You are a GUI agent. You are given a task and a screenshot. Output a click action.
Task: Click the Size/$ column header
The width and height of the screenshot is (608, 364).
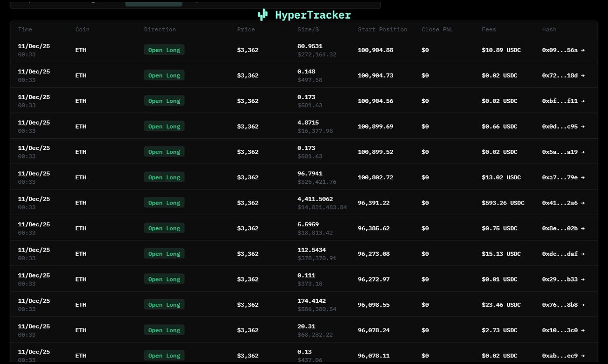pos(308,29)
